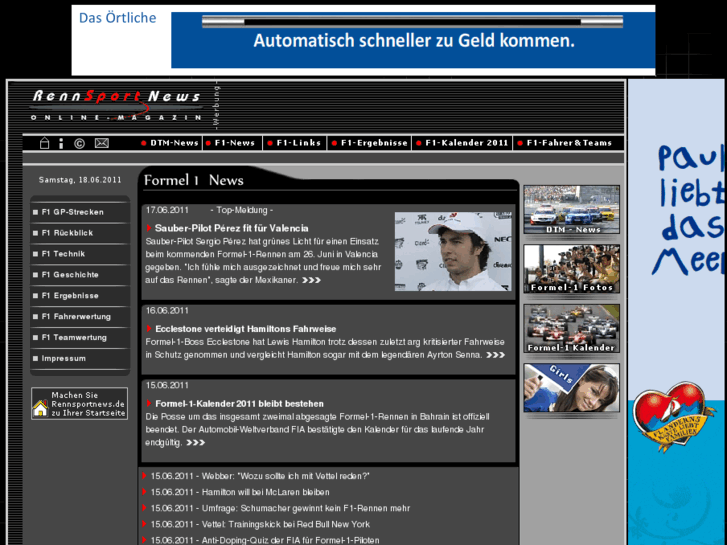Click the Sergio Pérez article photo
The width and height of the screenshot is (727, 545).
point(453,251)
